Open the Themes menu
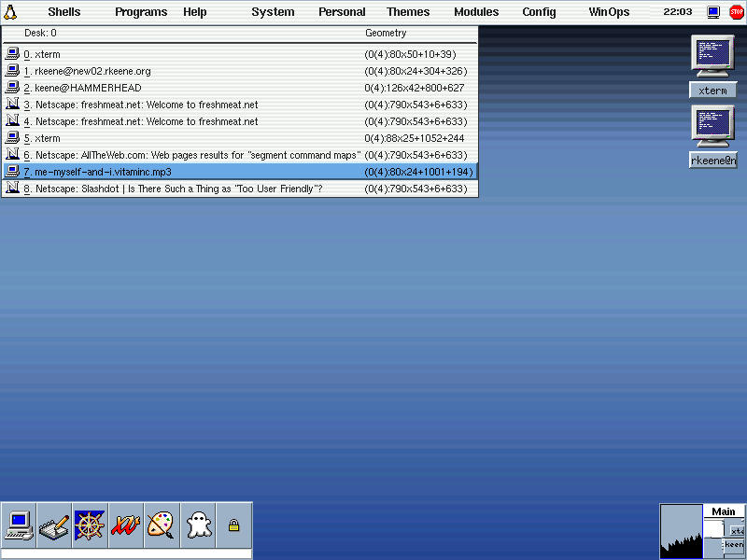 [408, 12]
